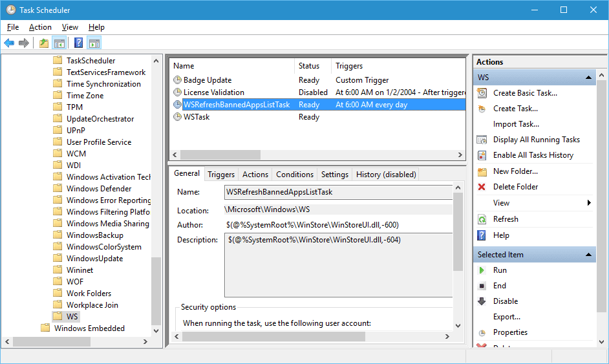Click the Display All Running Tasks icon

coord(482,140)
